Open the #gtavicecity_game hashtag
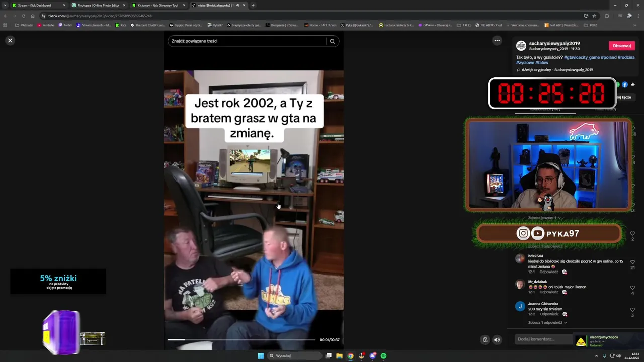Image resolution: width=644 pixels, height=362 pixels. [582, 57]
